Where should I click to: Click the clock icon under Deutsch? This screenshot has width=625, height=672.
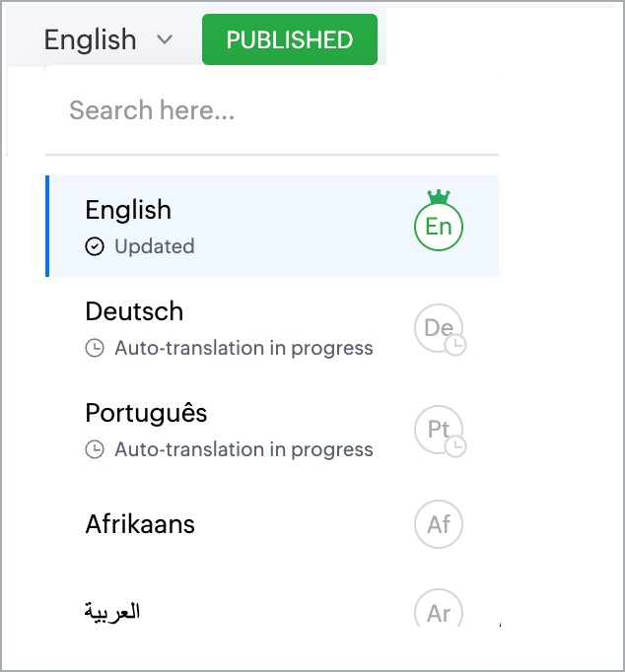click(95, 348)
